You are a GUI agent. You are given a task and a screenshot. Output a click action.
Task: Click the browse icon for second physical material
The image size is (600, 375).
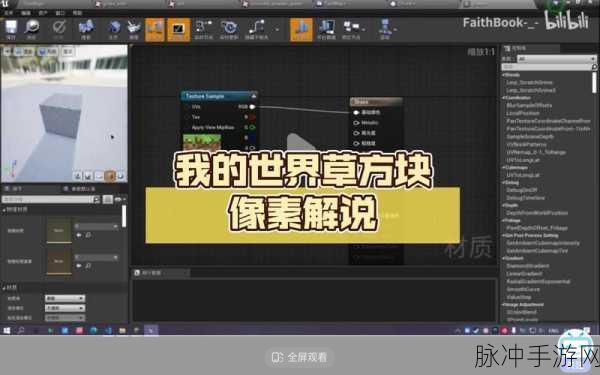coord(88,266)
